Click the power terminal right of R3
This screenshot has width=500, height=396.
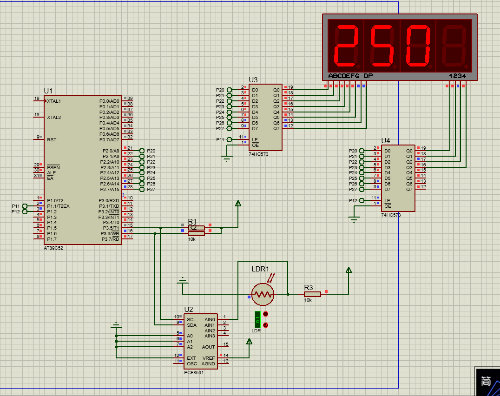point(349,270)
